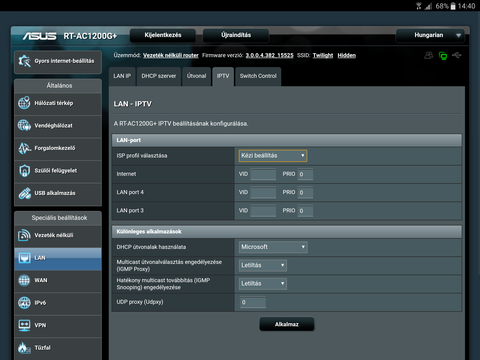Viewport: 480px width, 360px height.
Task: Click the USB alkalmazás icon
Action: point(24,193)
